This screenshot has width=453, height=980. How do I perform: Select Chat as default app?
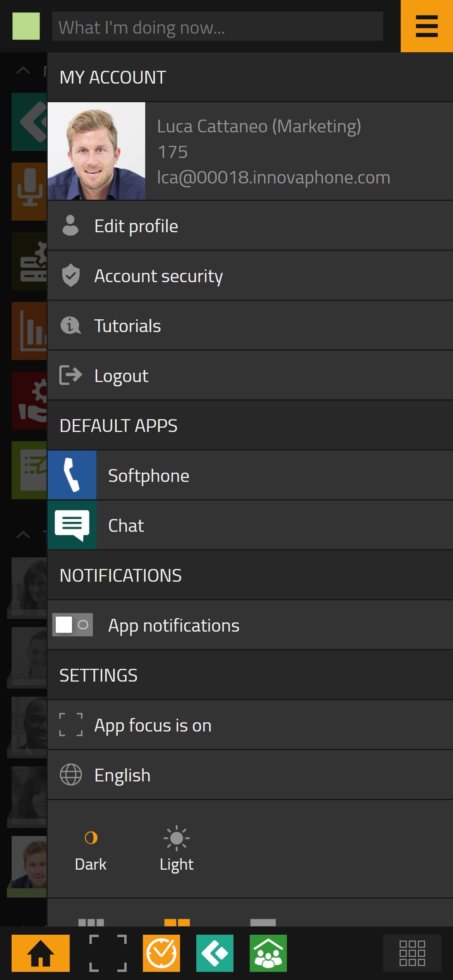[250, 525]
